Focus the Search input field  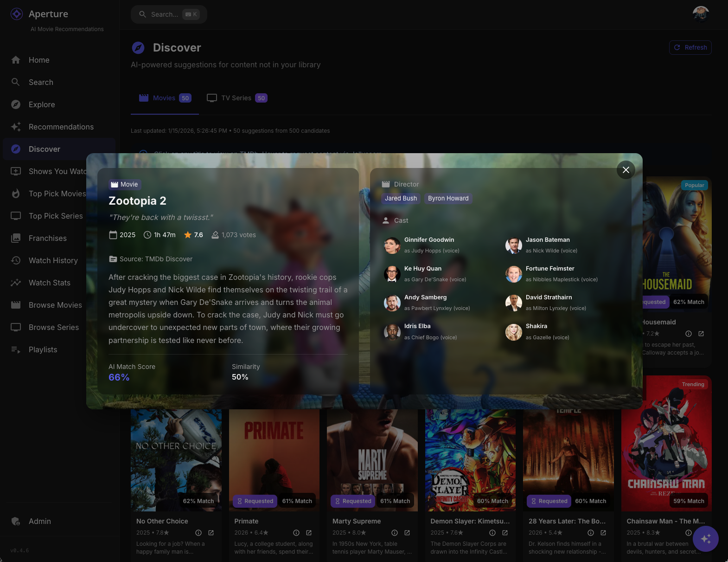pos(169,14)
